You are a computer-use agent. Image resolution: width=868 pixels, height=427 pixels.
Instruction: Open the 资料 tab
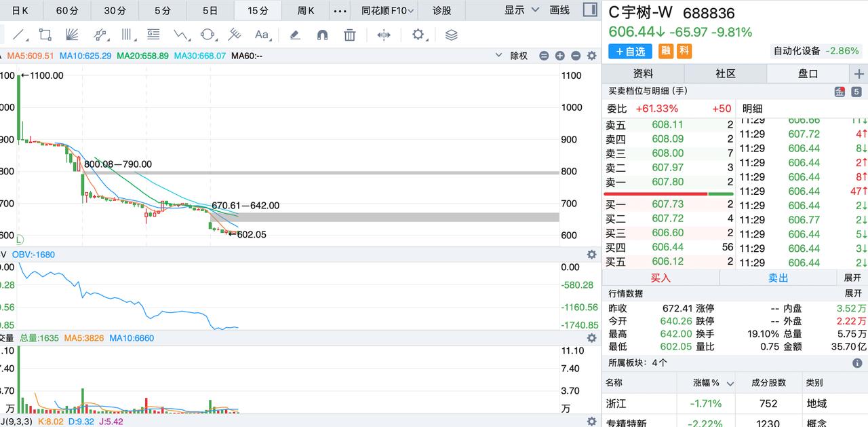[x=643, y=73]
